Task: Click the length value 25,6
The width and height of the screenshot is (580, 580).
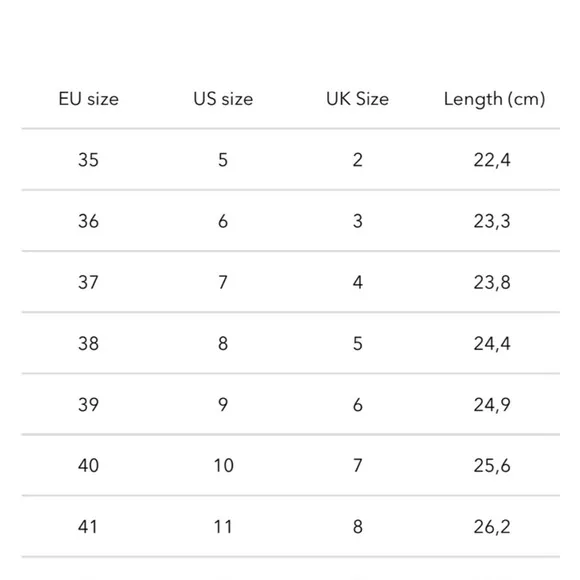Action: click(492, 466)
